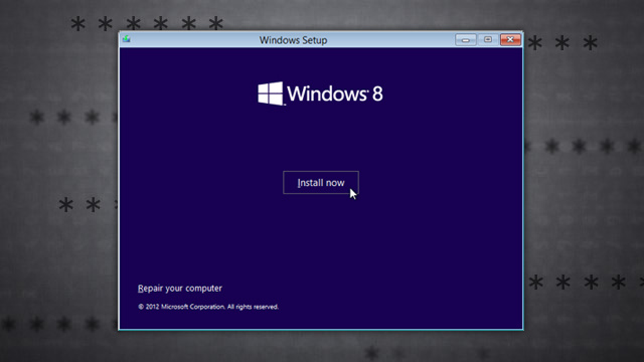Image resolution: width=644 pixels, height=362 pixels.
Task: Maximize the Windows Setup window
Action: click(488, 39)
